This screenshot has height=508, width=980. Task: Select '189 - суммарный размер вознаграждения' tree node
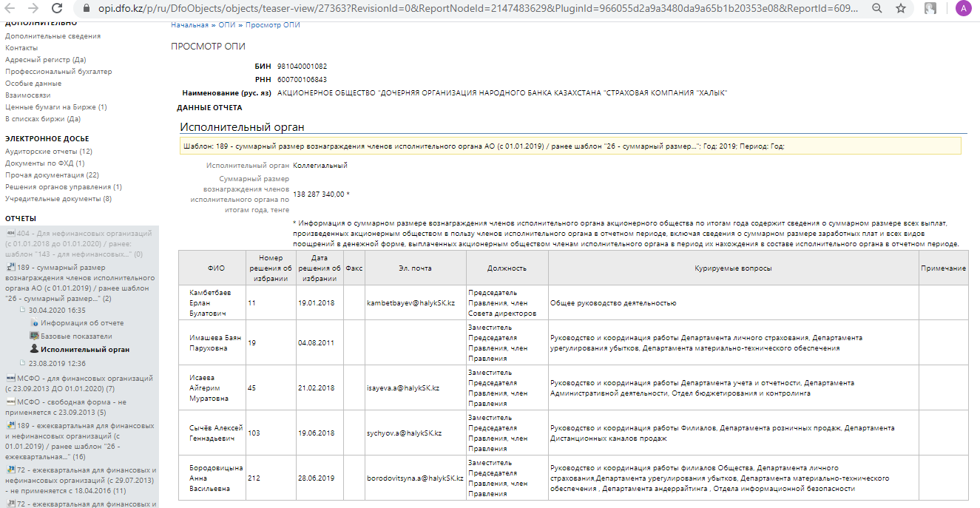(x=80, y=283)
